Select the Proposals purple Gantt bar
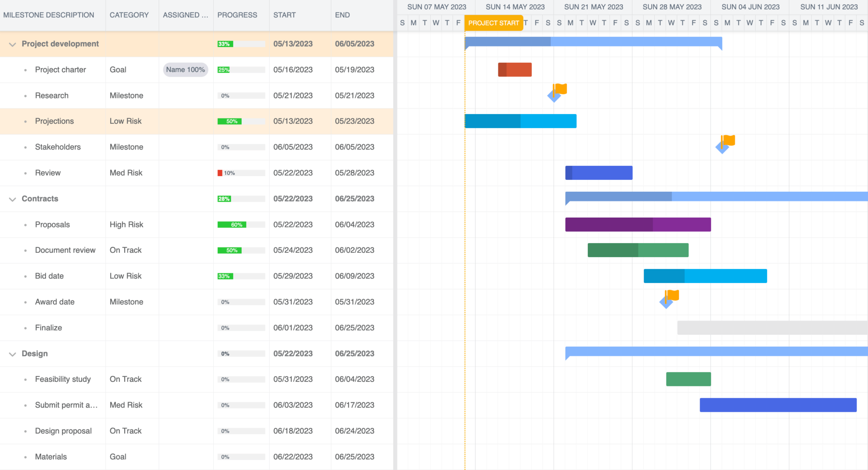 tap(638, 224)
